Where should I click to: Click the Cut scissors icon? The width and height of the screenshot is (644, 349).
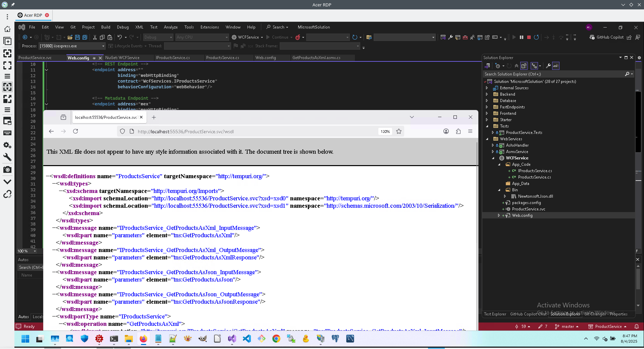95,37
